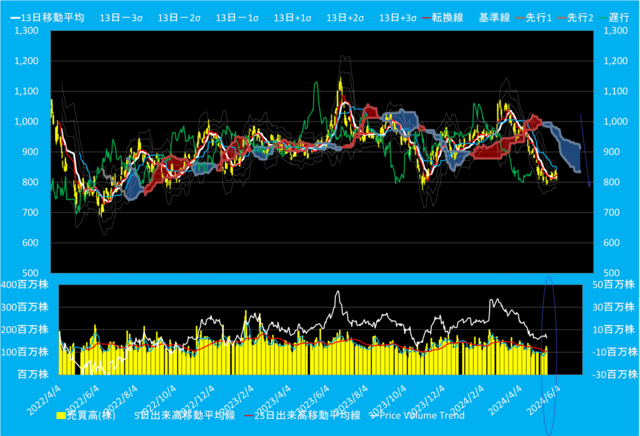Click the 13日移動平均 legend entry
640x436 pixels.
(x=48, y=18)
